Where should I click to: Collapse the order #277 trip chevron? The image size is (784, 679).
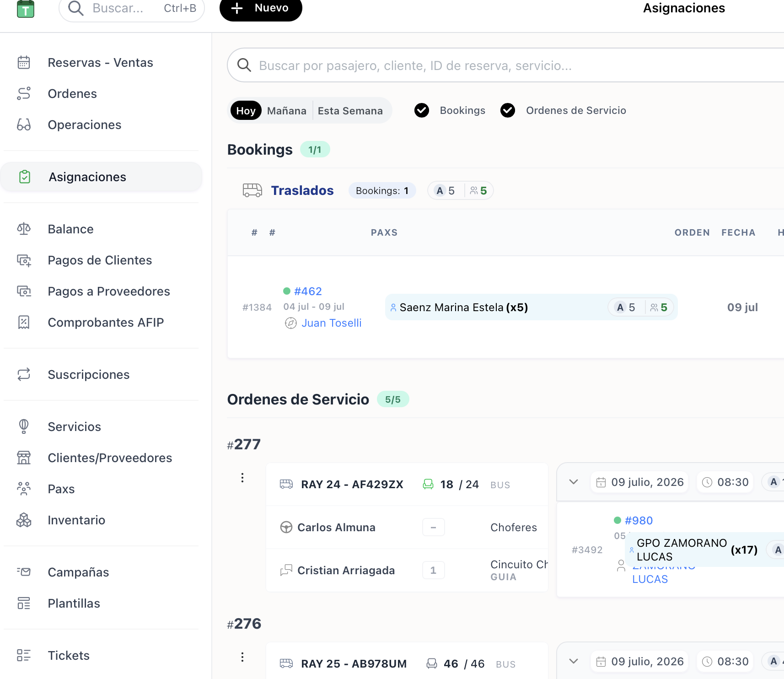[574, 482]
